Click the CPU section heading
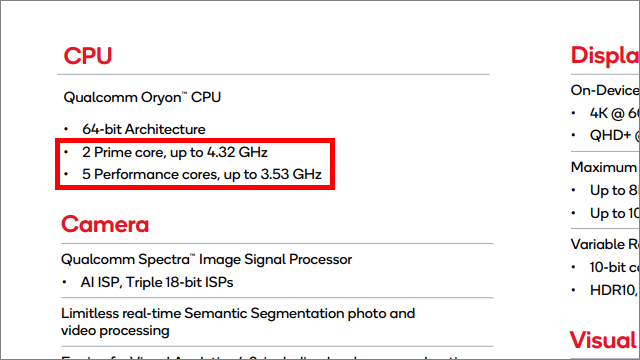Screen dimensions: 640x360 pos(87,56)
